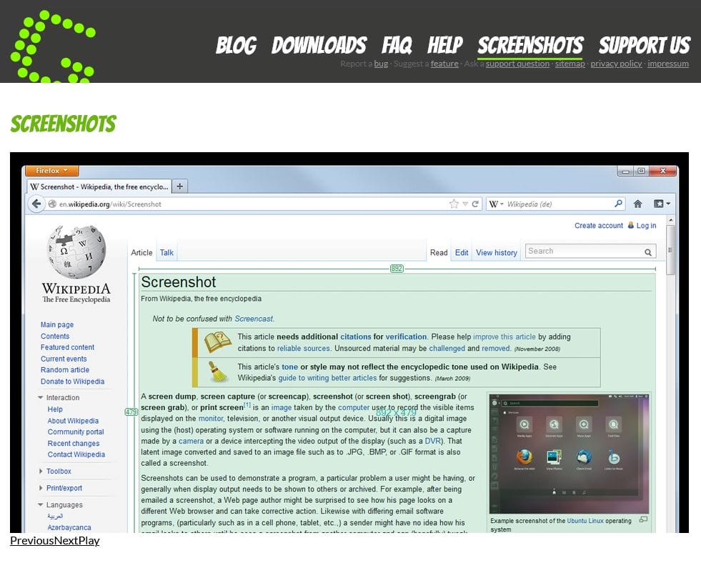Open a new tab with the plus button
Screen dimensions: 701x588
click(180, 186)
